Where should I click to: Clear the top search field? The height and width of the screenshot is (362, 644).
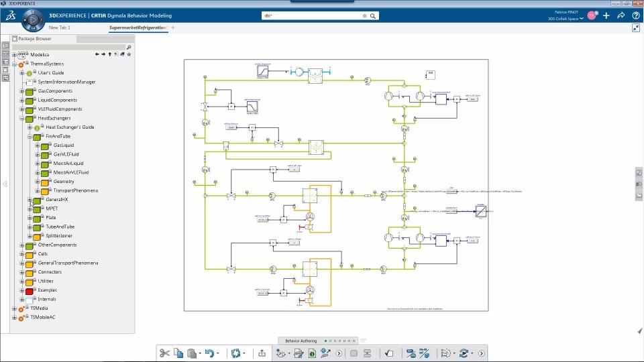(364, 16)
